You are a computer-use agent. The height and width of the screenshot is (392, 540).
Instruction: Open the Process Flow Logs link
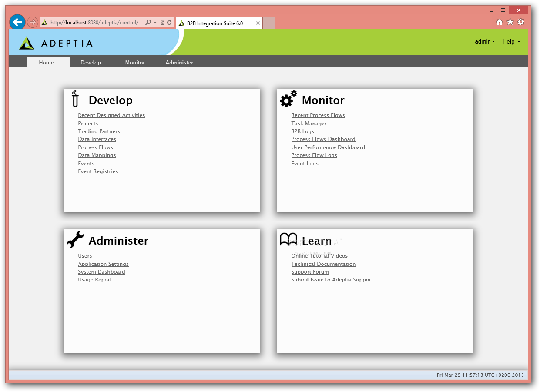point(314,155)
